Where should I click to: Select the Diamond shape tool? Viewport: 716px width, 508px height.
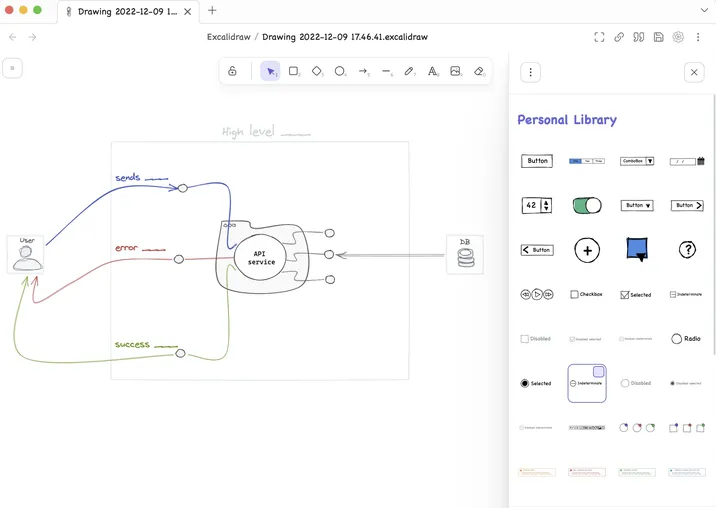(317, 71)
